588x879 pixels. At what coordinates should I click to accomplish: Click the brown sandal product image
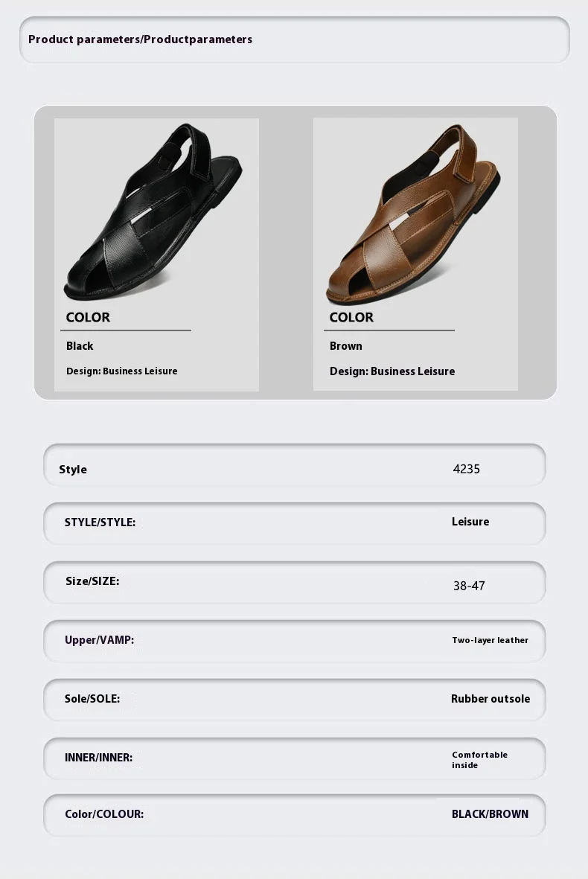(x=413, y=214)
